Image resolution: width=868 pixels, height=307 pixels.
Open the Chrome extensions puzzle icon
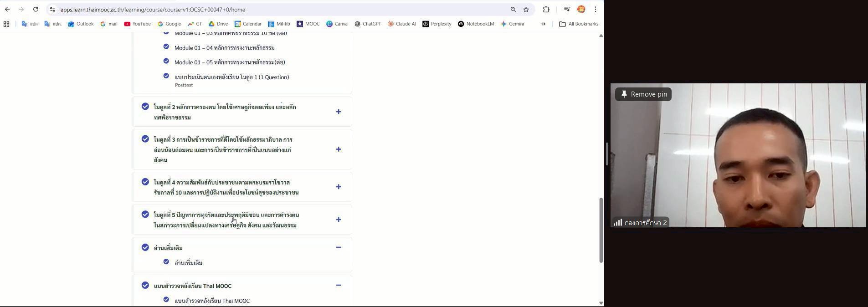546,9
